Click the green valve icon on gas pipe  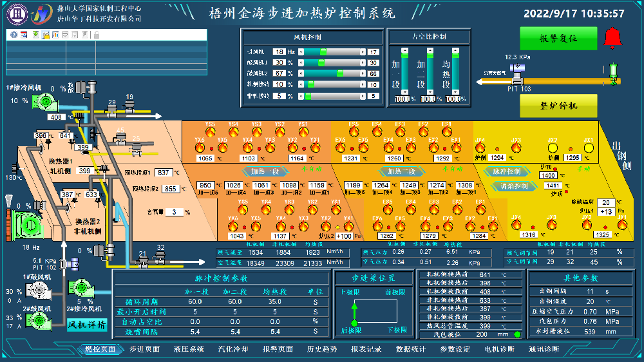(x=613, y=71)
